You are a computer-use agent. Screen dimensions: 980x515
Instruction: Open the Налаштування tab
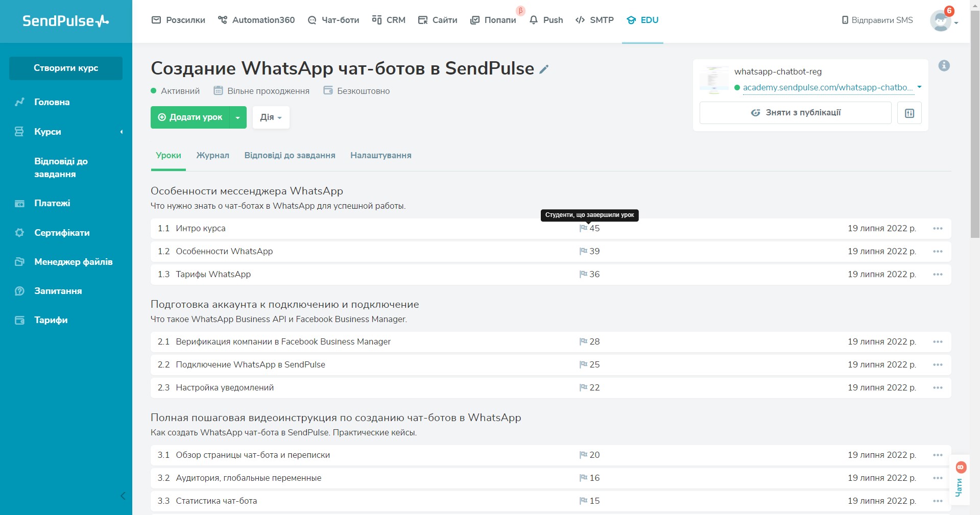(x=380, y=155)
